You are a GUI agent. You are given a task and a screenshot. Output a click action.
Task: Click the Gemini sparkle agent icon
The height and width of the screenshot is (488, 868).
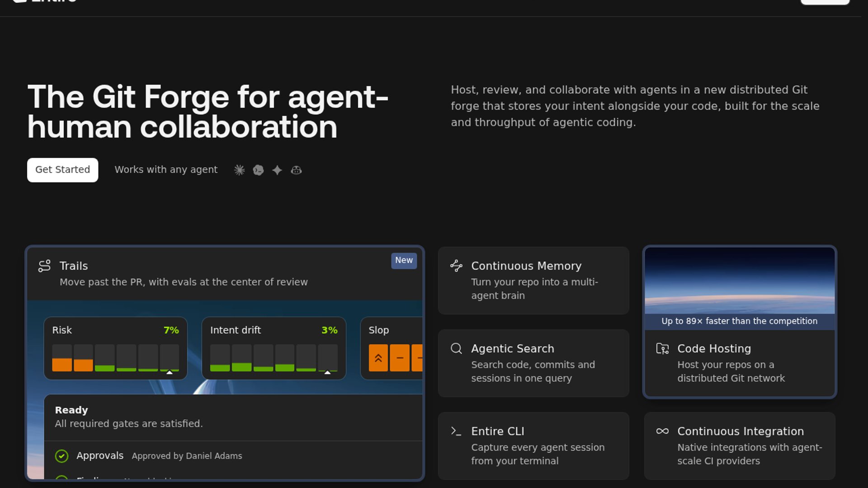(277, 170)
